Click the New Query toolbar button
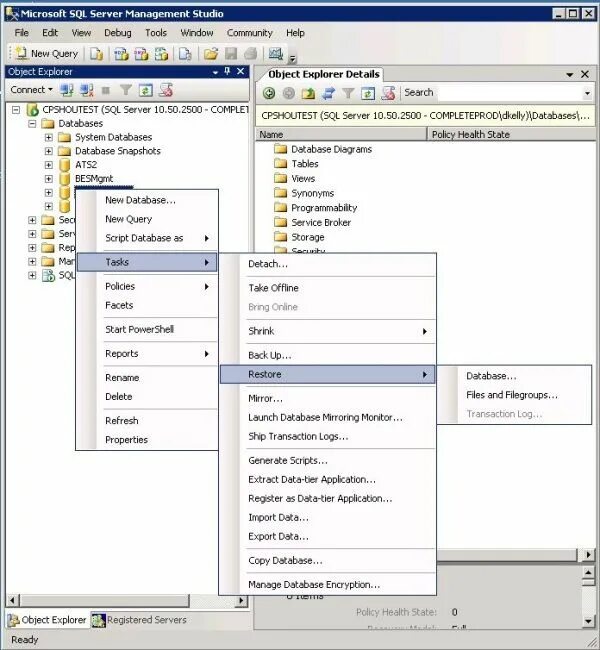Viewport: 600px width, 650px height. [x=46, y=53]
